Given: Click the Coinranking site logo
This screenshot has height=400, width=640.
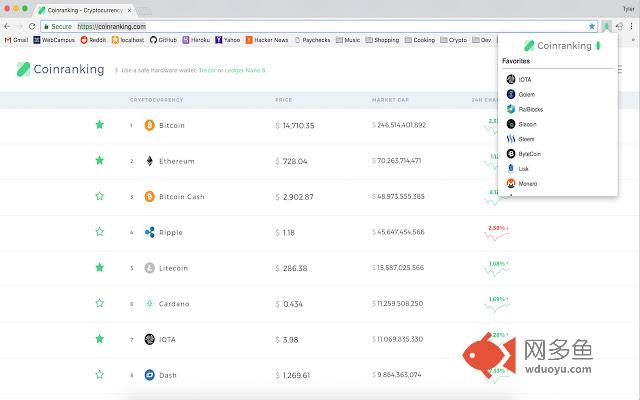Looking at the screenshot, I should (x=60, y=69).
